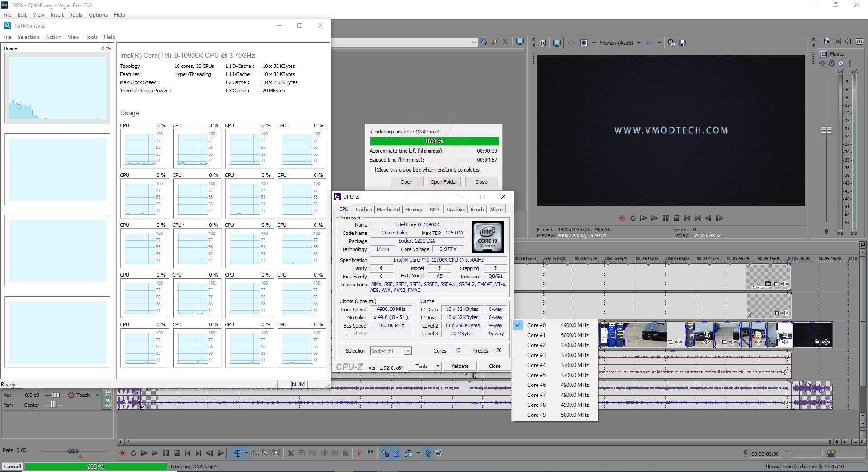Open Video Preview on External Monitor icon

click(x=557, y=43)
